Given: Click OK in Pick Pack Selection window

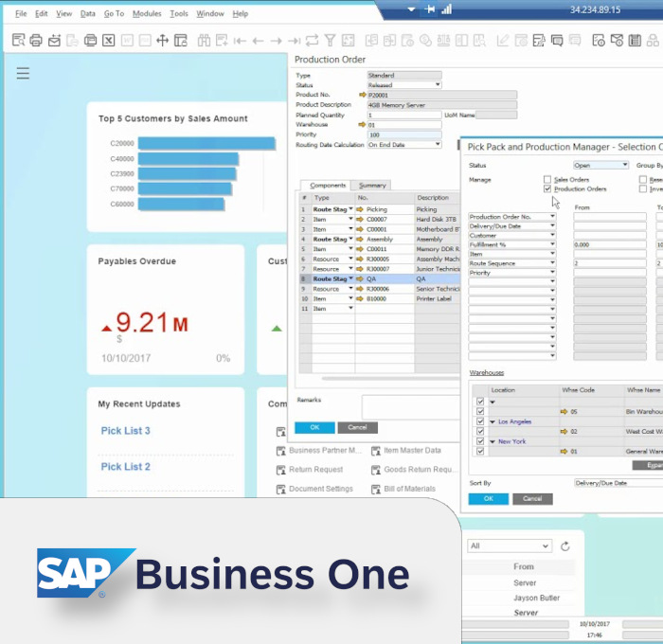Looking at the screenshot, I should (x=489, y=499).
